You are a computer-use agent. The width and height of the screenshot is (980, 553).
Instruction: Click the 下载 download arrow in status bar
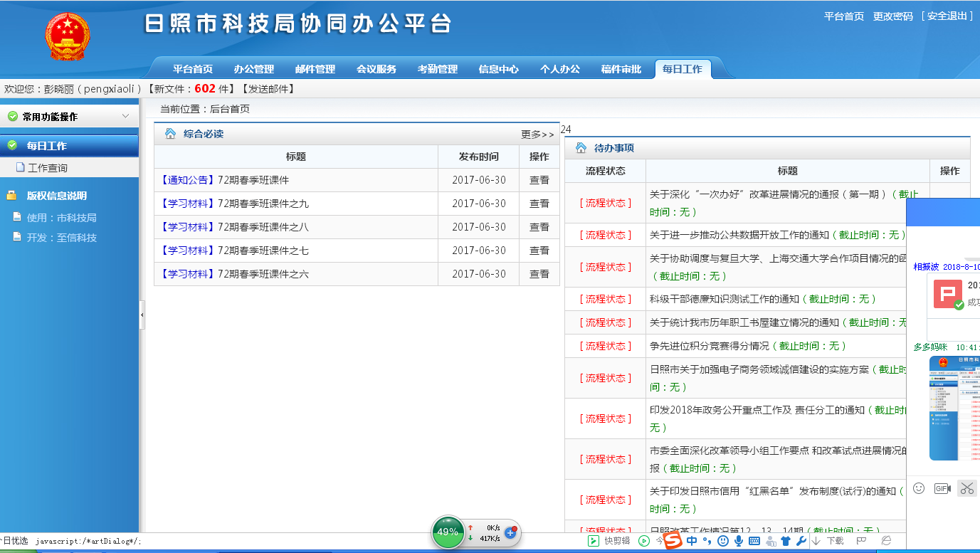816,541
